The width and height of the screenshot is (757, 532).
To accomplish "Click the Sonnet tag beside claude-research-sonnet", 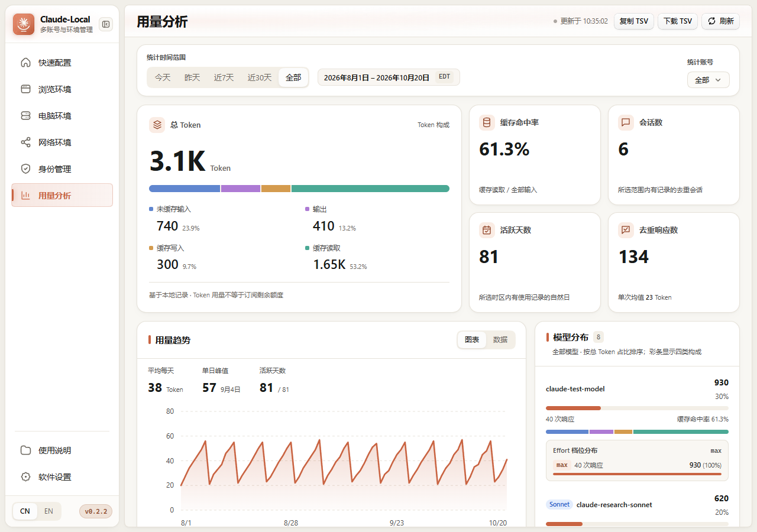I will pyautogui.click(x=559, y=505).
